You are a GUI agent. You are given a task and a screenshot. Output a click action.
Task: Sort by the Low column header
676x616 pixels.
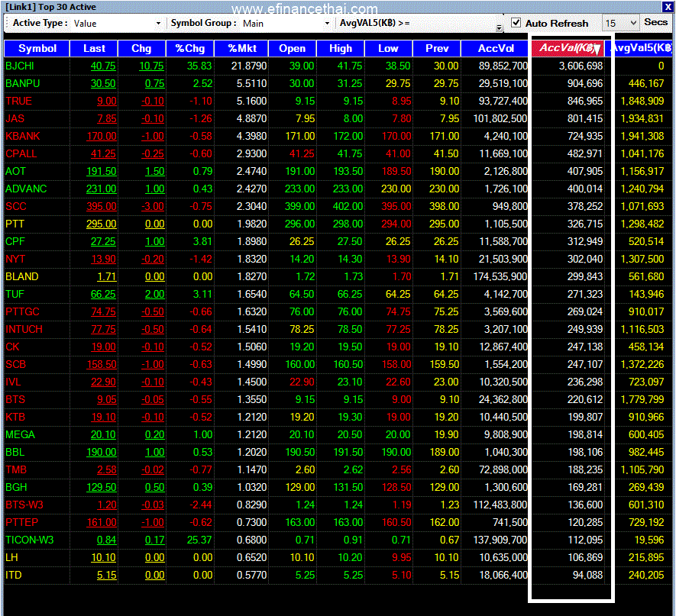coord(389,49)
